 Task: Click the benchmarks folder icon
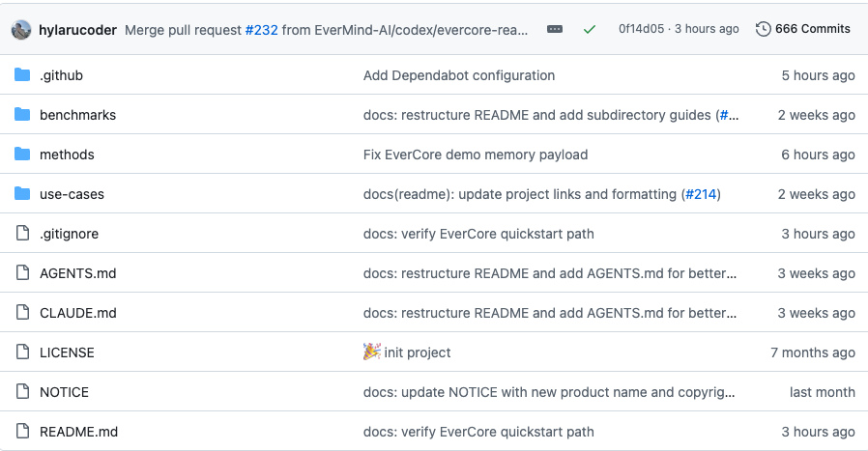(22, 115)
